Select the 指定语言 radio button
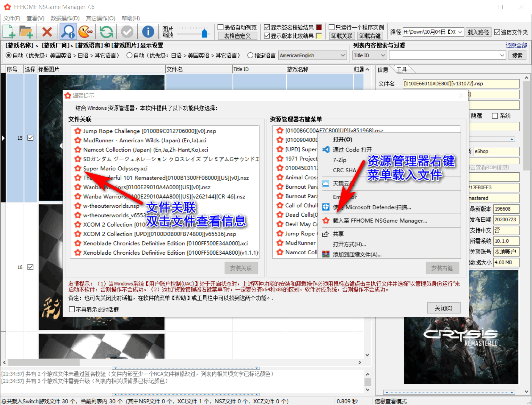532x405 pixels. (x=250, y=56)
